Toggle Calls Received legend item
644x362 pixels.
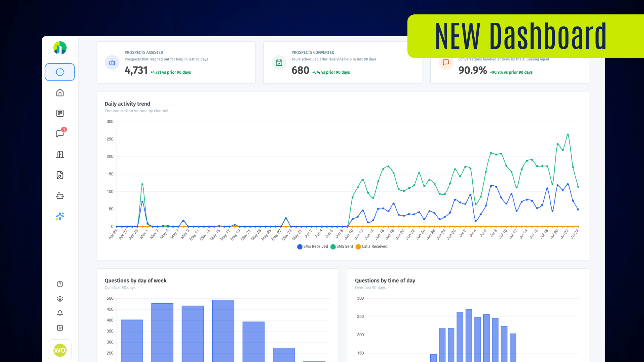coord(371,247)
